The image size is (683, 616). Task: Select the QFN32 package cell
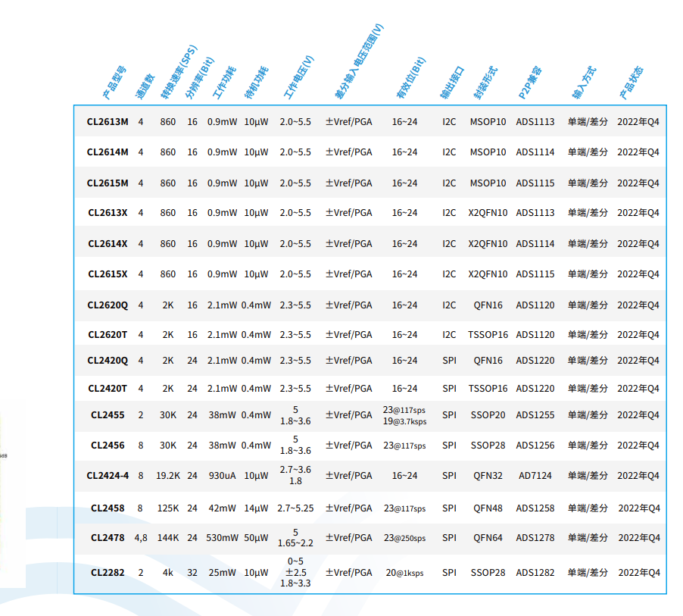488,476
